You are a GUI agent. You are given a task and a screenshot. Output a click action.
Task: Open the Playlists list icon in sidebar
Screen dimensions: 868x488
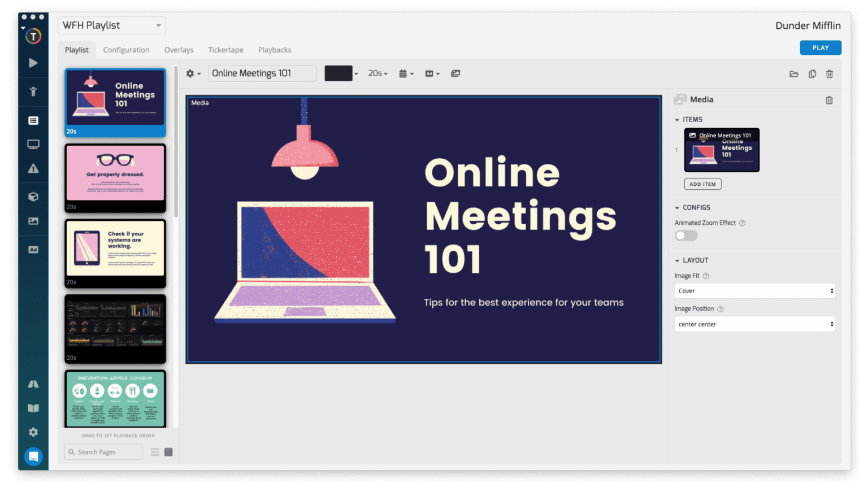(x=33, y=120)
